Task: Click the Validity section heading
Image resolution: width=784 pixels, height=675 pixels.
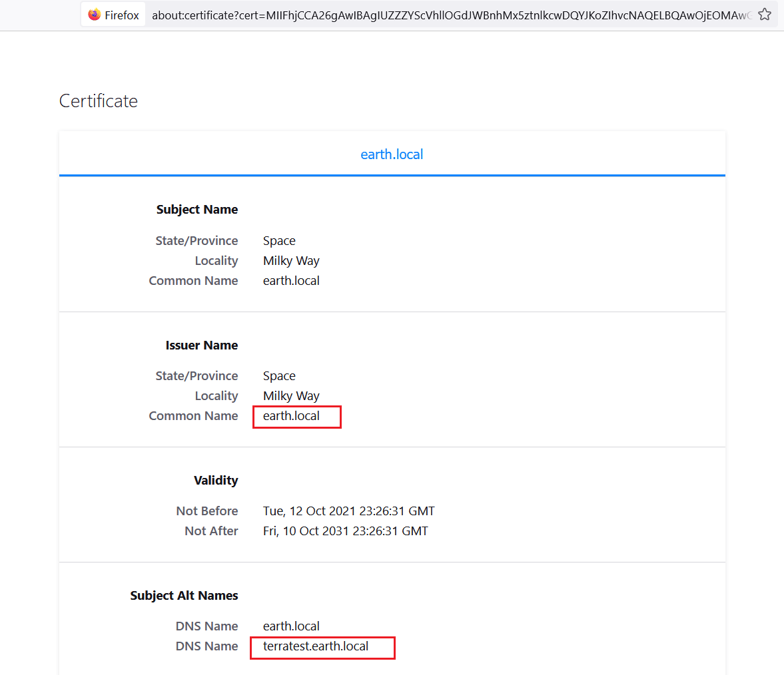Action: coord(216,481)
